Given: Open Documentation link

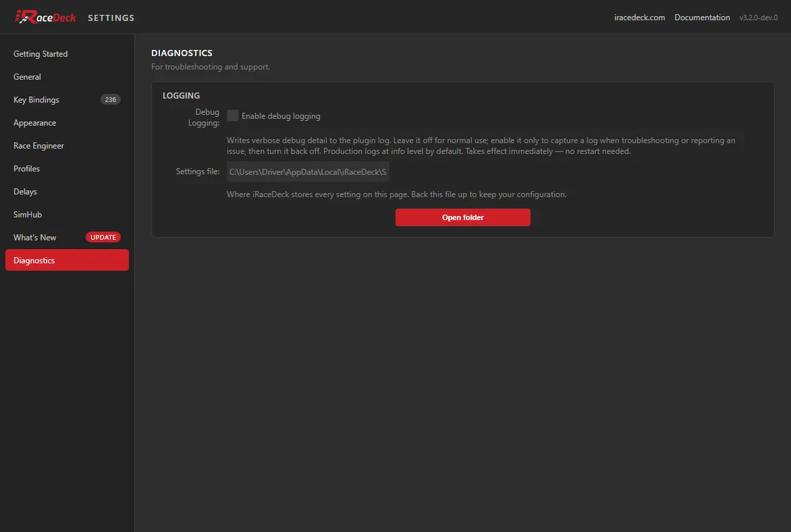Looking at the screenshot, I should (702, 17).
